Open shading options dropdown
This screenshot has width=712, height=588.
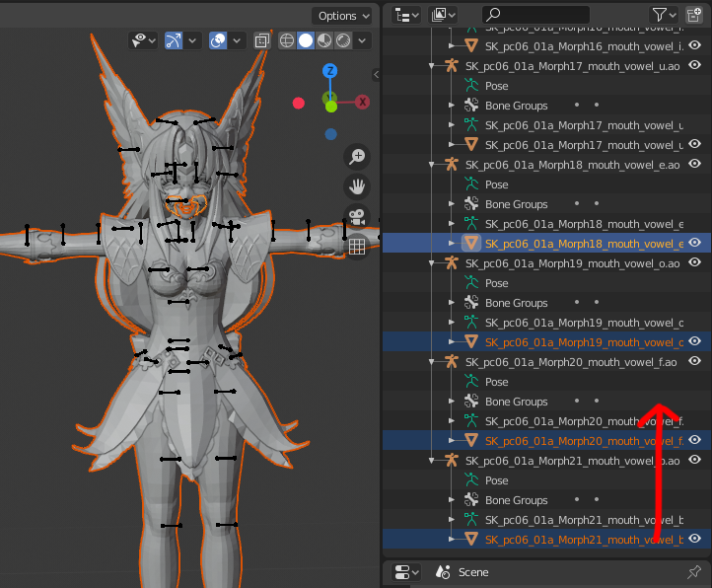pos(362,40)
